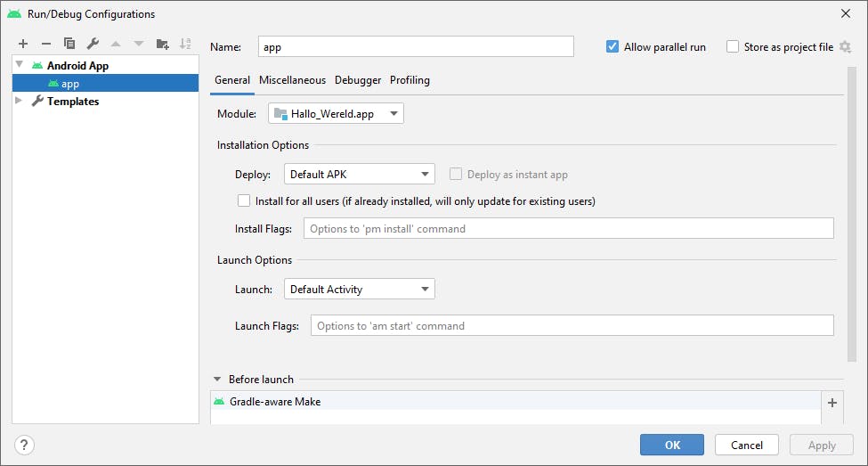Switch to the Profiling tab

410,80
